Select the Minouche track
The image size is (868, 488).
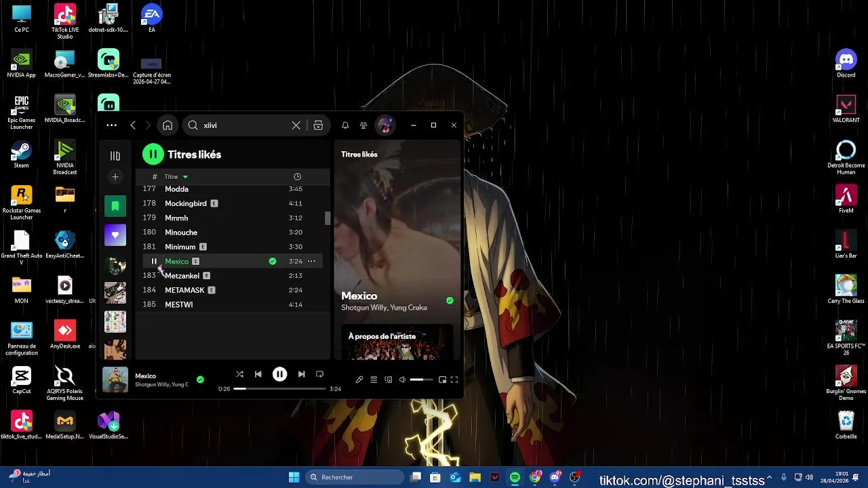point(232,232)
